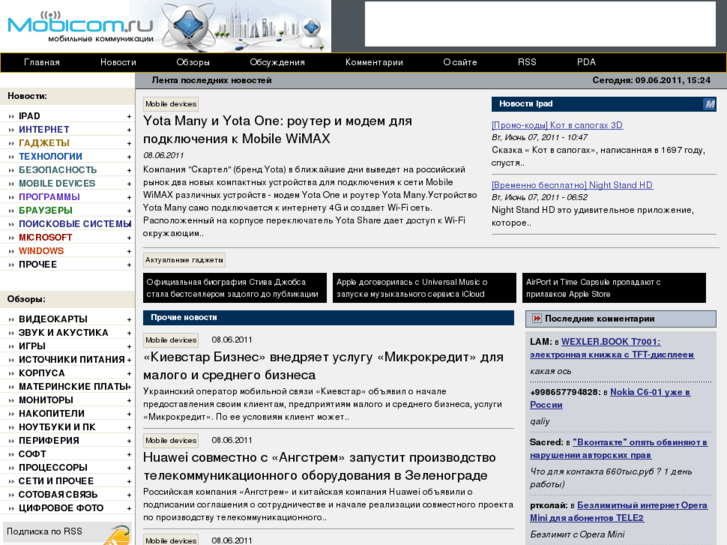Expand the ТЕХНОЛОГИИ category plus sign

coord(129,157)
